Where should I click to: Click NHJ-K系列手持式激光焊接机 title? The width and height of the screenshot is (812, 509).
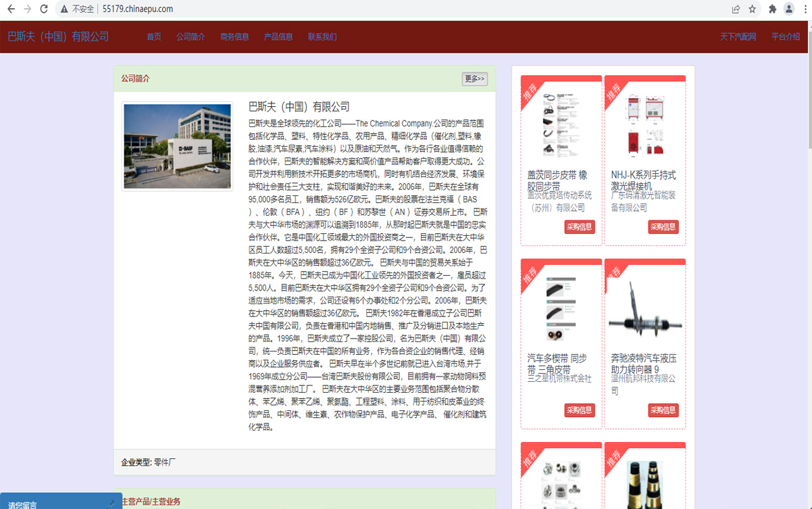point(643,180)
